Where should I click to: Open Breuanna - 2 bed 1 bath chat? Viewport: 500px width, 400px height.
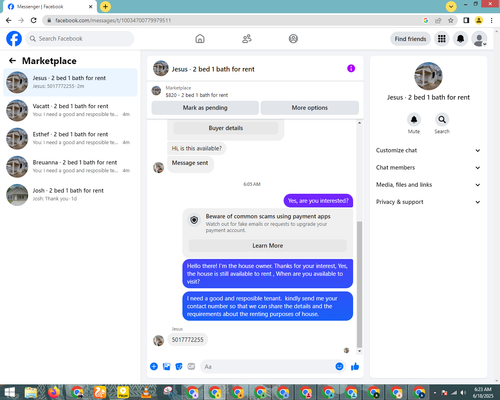click(70, 167)
